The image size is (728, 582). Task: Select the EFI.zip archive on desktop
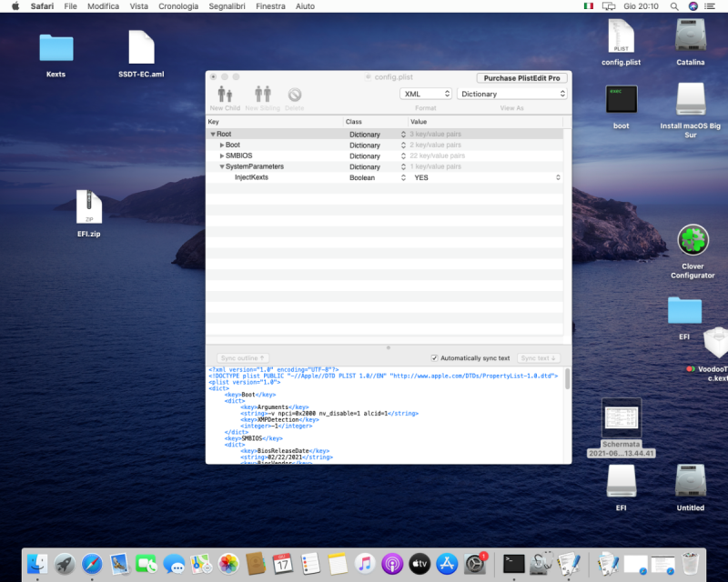(x=89, y=208)
